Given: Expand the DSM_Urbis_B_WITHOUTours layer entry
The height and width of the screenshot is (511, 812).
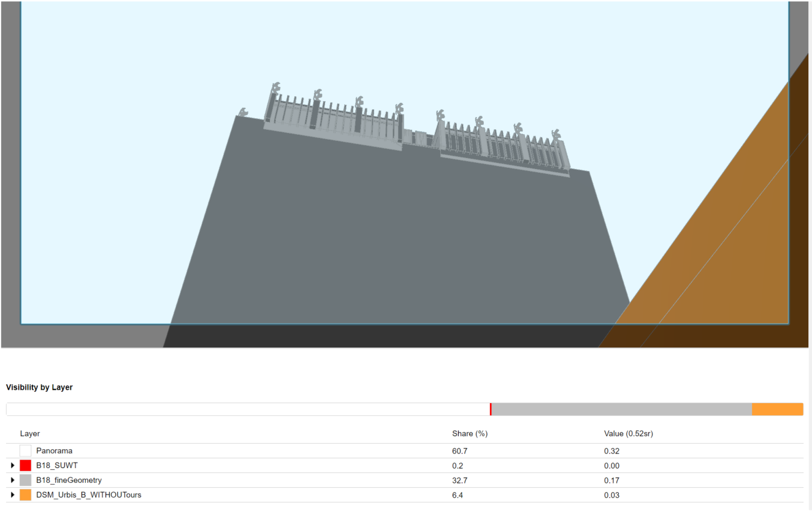Looking at the screenshot, I should 12,494.
